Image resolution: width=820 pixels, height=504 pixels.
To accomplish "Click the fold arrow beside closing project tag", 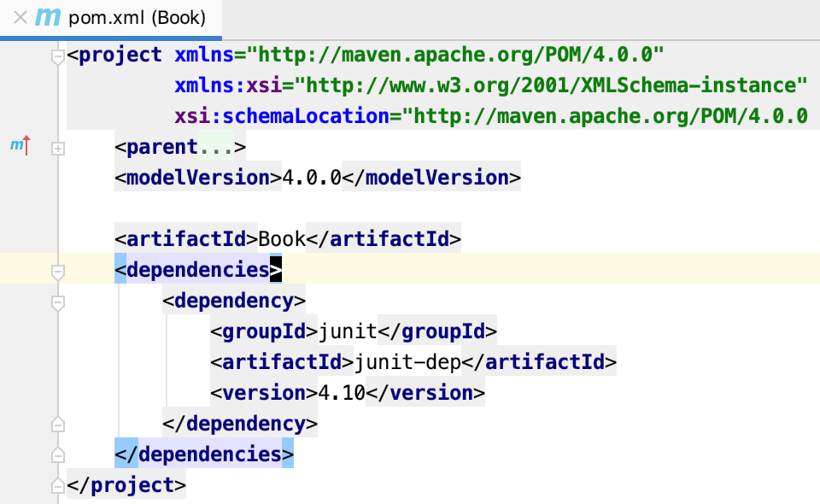I will (57, 484).
